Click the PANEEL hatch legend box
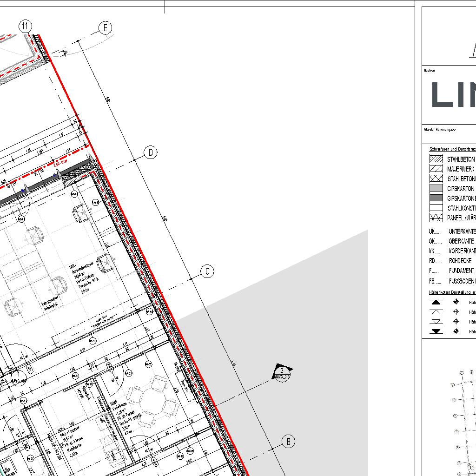Viewport: 476px width, 476px height. pos(436,218)
